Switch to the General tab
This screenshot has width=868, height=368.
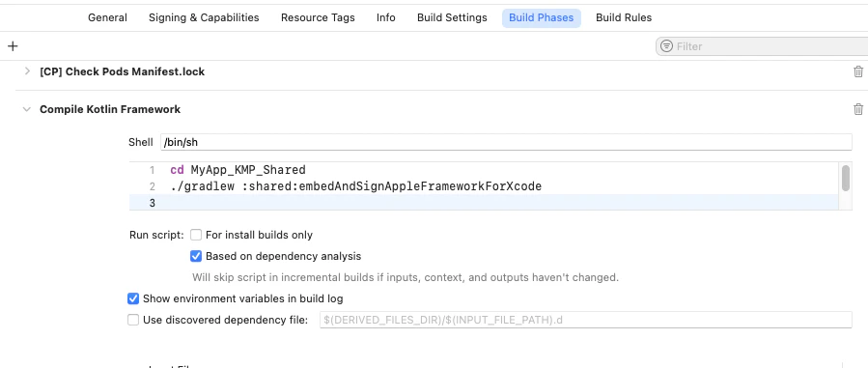(x=107, y=17)
